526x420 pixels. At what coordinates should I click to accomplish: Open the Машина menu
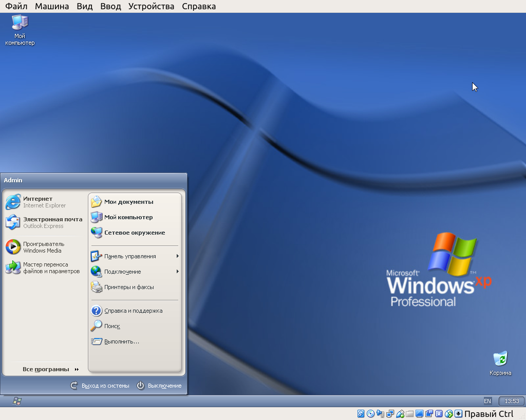tap(52, 6)
